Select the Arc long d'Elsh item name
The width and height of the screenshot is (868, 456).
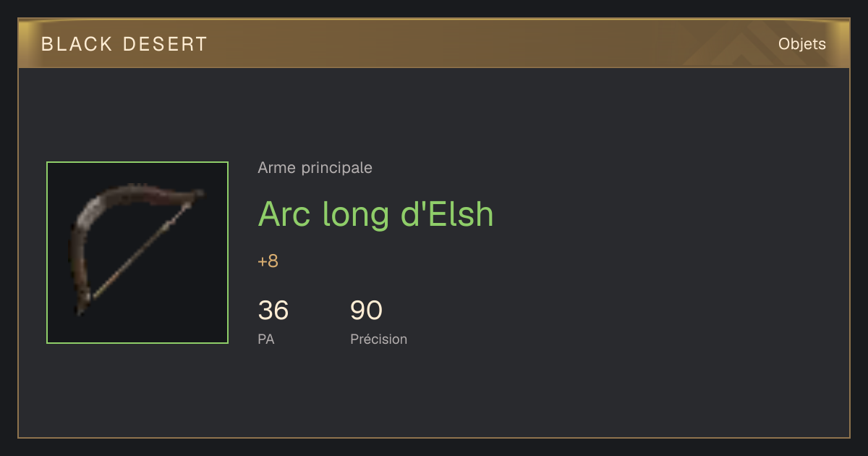[375, 214]
